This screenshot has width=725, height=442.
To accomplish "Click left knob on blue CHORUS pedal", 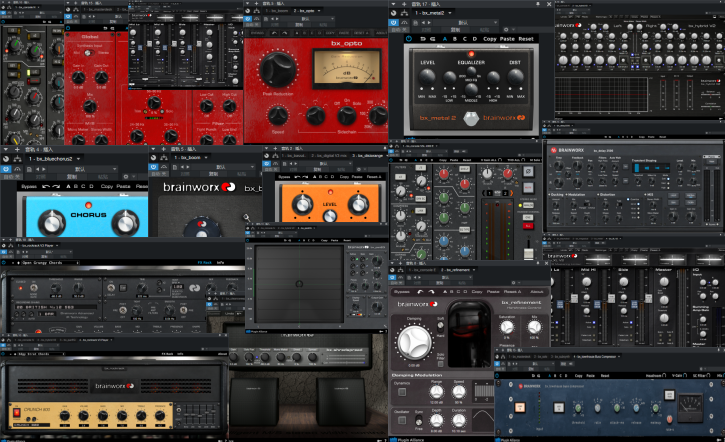I will (x=51, y=222).
